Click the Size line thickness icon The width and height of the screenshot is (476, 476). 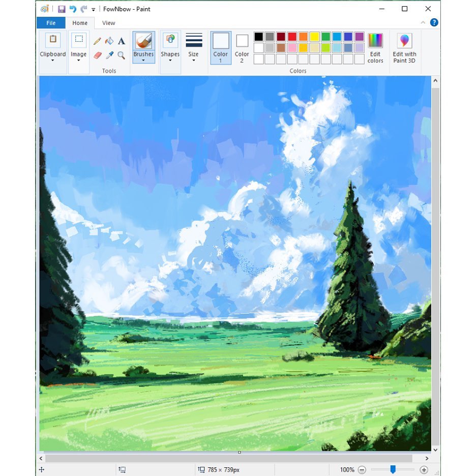pos(194,40)
